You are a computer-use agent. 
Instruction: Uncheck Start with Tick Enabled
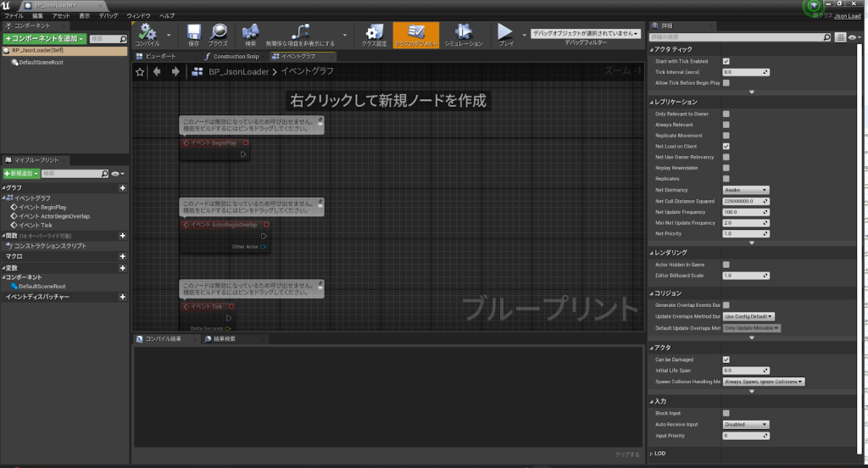(x=726, y=61)
